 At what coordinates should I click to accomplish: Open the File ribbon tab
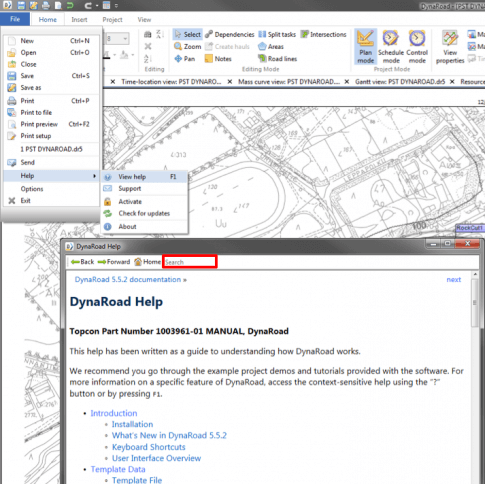(x=15, y=19)
